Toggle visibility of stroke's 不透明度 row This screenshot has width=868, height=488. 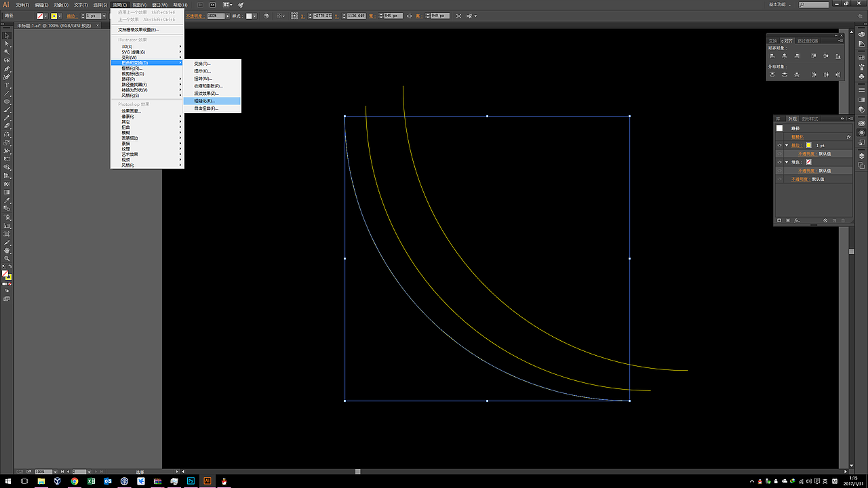click(778, 153)
